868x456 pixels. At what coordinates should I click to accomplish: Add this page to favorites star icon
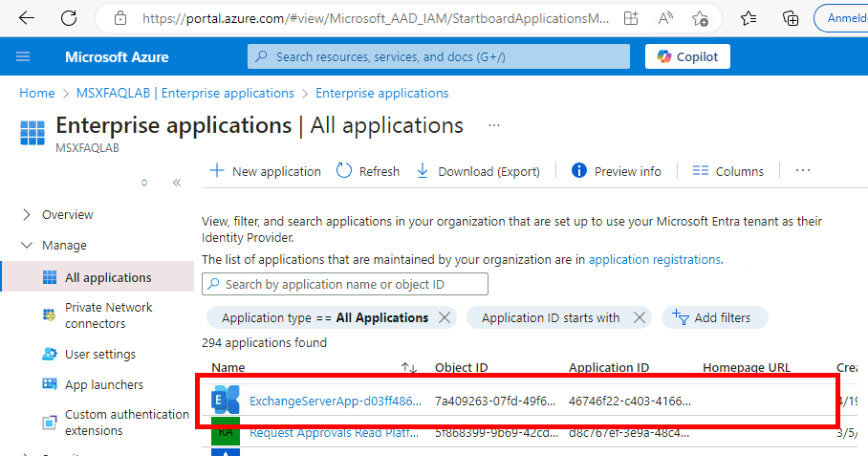[701, 19]
